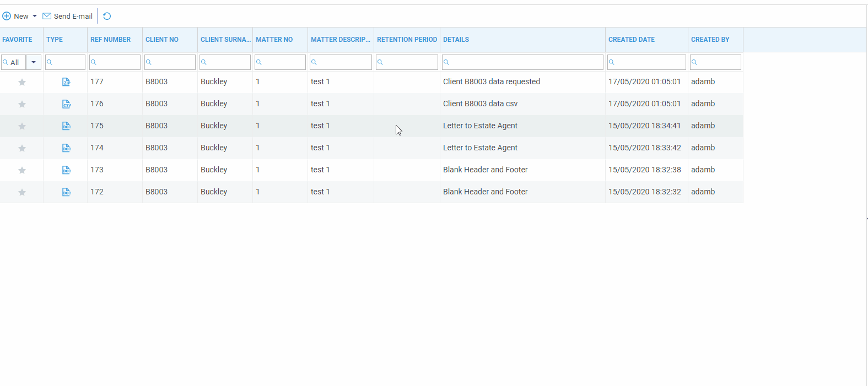Click 'test 1' in row 173

(x=320, y=170)
